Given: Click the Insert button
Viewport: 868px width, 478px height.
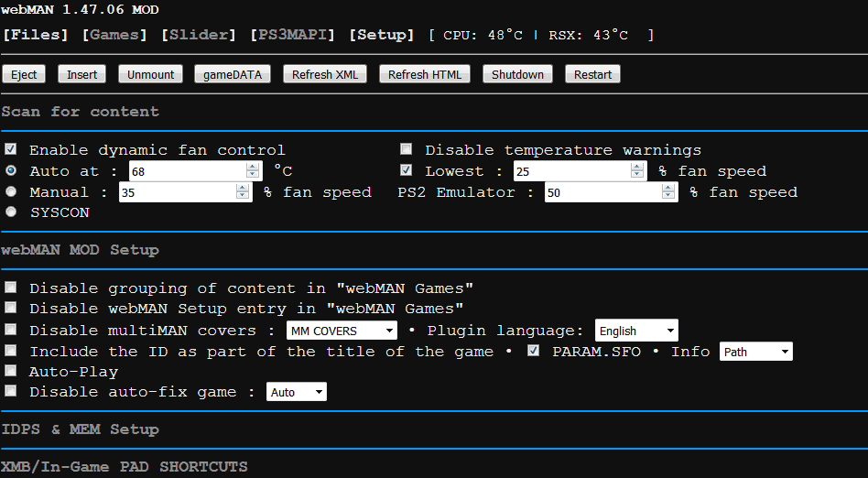Looking at the screenshot, I should [x=81, y=74].
